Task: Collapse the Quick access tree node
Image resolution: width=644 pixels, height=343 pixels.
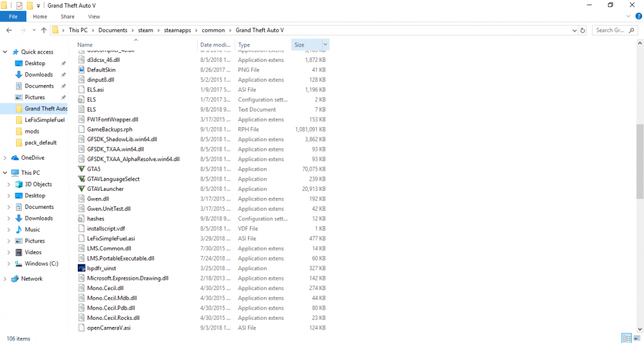Action: 5,52
